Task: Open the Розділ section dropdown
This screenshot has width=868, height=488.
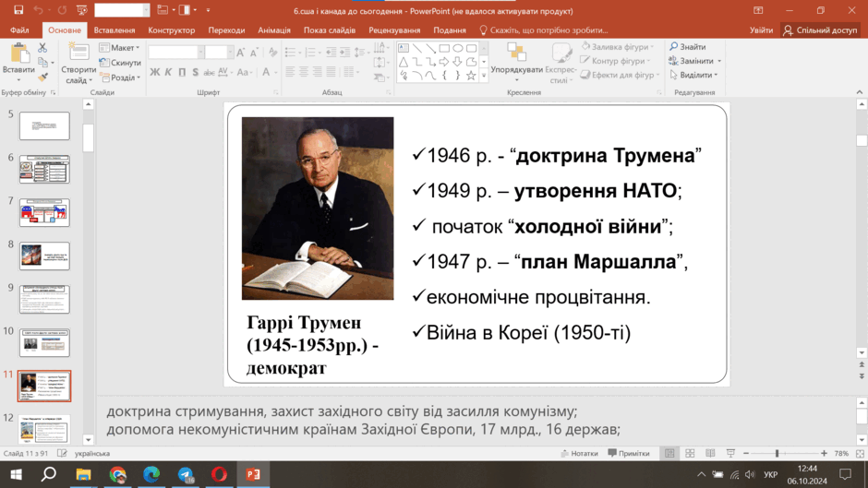Action: [120, 77]
